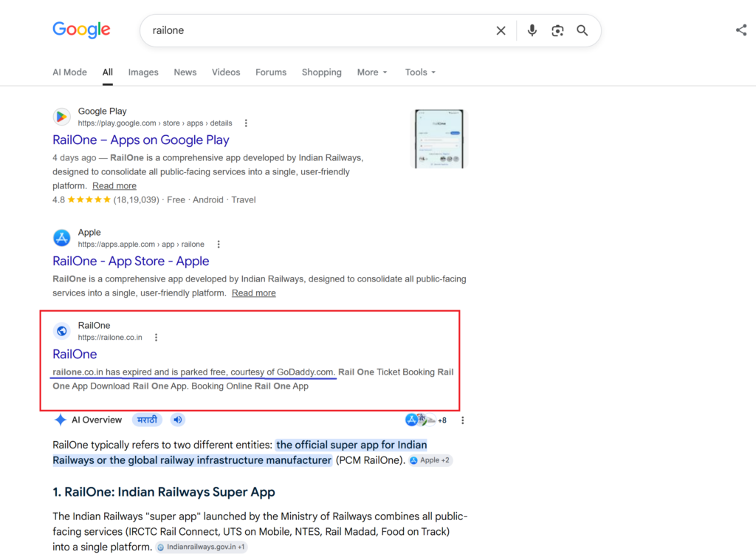Click the Apple +2 source chip
This screenshot has height=560, width=756.
[x=430, y=460]
